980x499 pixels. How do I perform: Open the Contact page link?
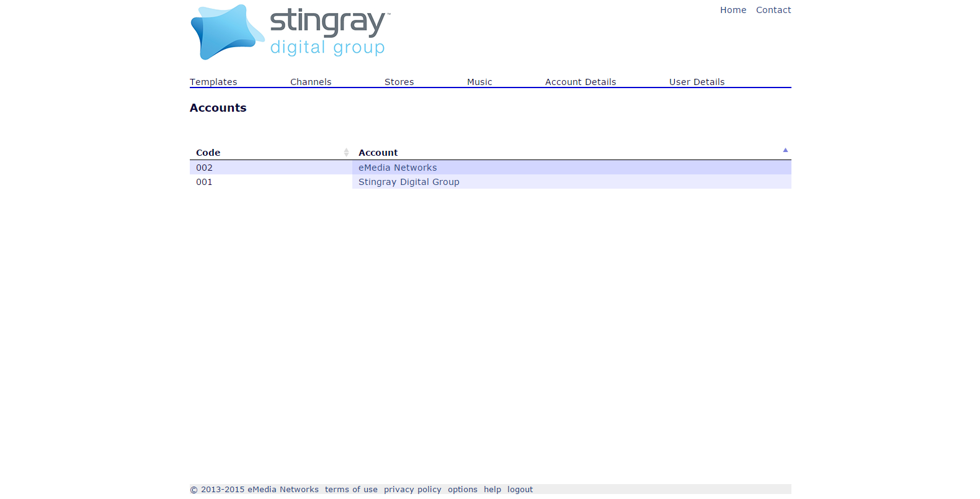tap(773, 10)
